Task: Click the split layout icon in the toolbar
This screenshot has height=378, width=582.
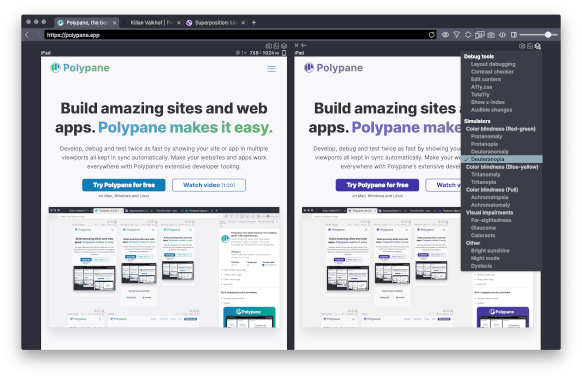Action: click(514, 35)
